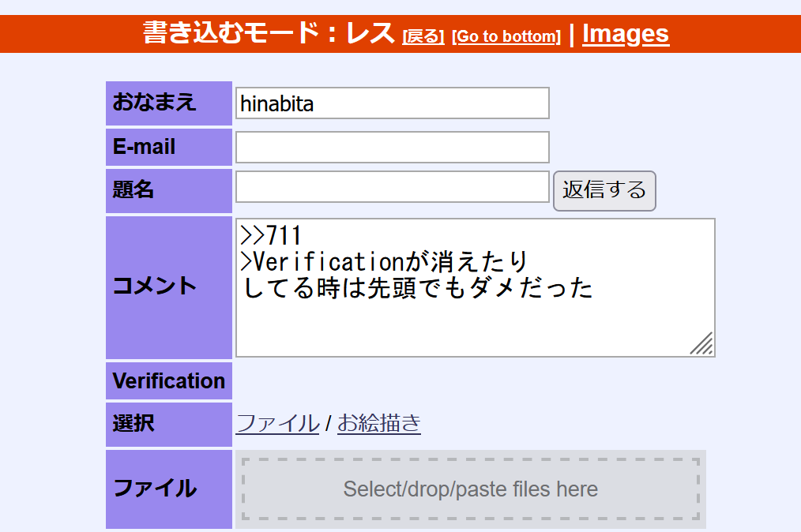
Task: Grab the comment box resize handle
Action: pyautogui.click(x=702, y=344)
